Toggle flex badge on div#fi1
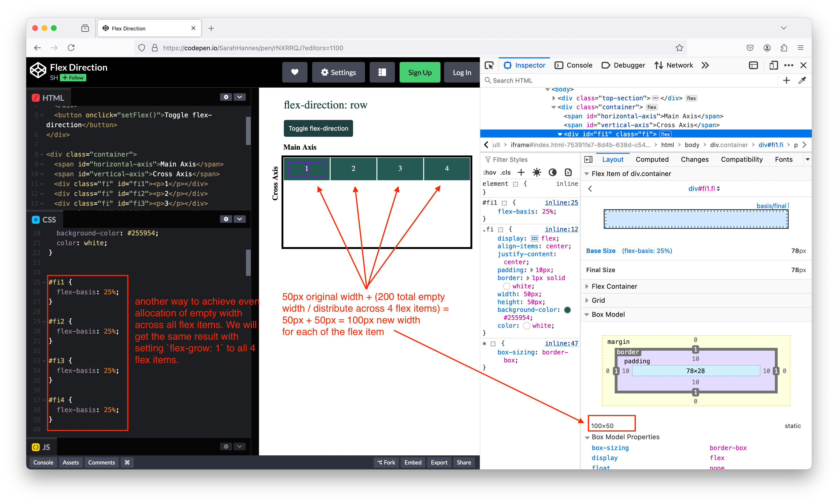Image resolution: width=838 pixels, height=504 pixels. [x=665, y=134]
